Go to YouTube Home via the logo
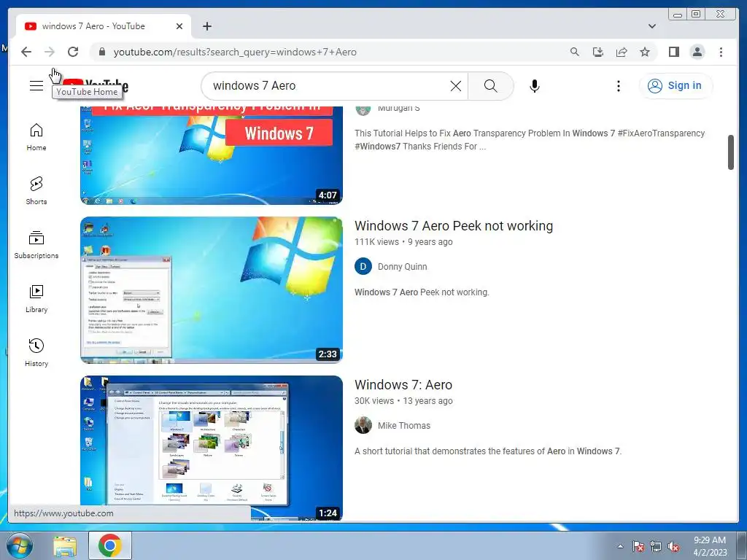This screenshot has height=560, width=747. [x=96, y=86]
